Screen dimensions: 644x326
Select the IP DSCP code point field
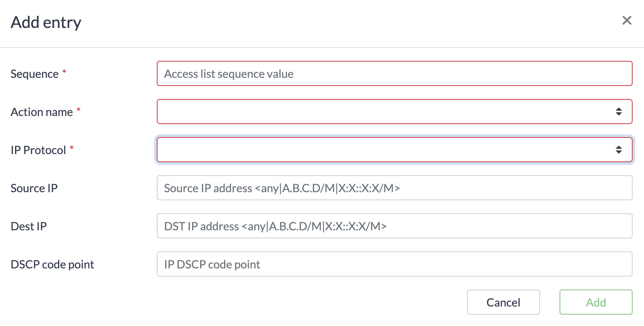[394, 264]
